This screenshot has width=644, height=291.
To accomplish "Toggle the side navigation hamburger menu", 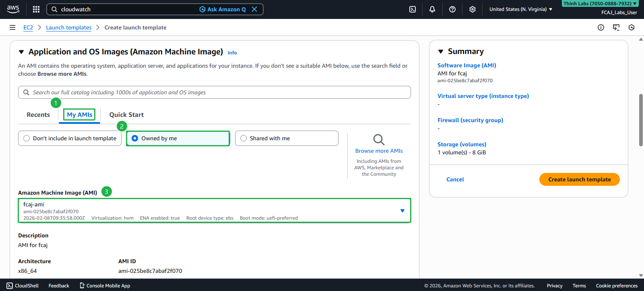I will (x=12, y=27).
